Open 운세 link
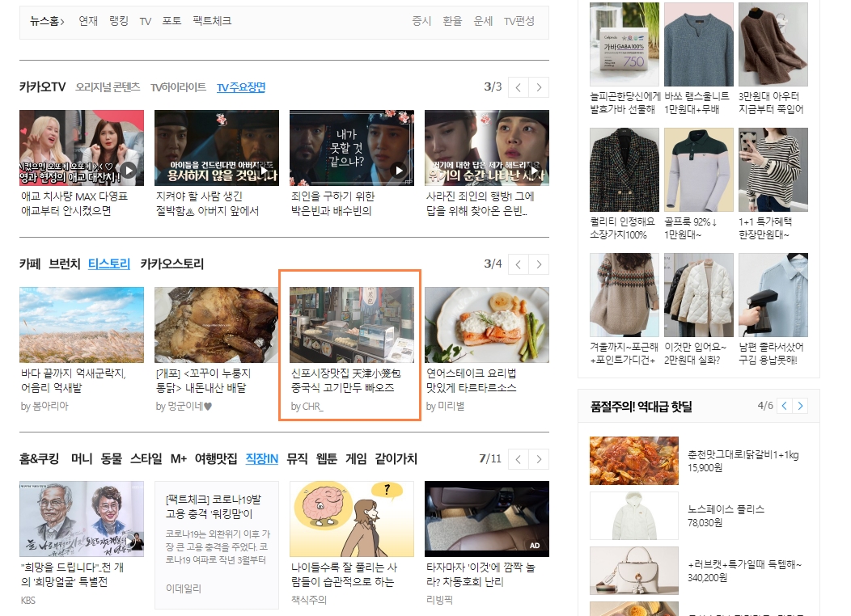851x616 pixels. click(x=483, y=20)
